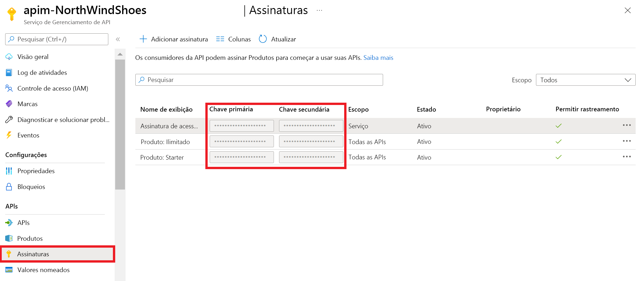This screenshot has width=644, height=281.
Task: Click secondary key field for Produto: Ilimitado
Action: (x=311, y=142)
